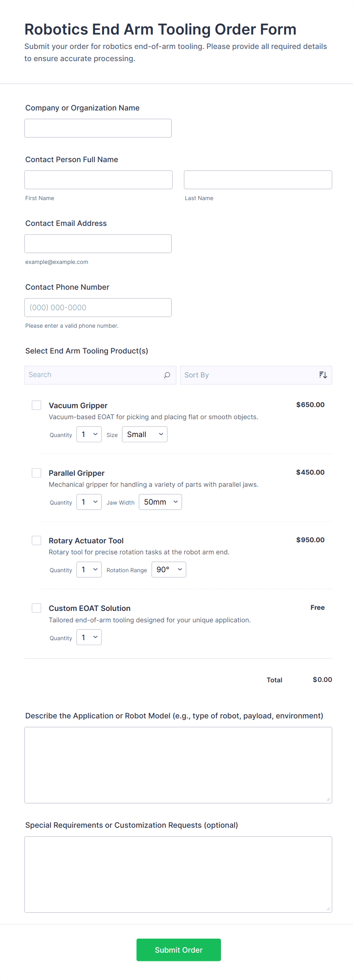This screenshot has width=353, height=980.
Task: Click the First Name input field
Action: coord(98,180)
